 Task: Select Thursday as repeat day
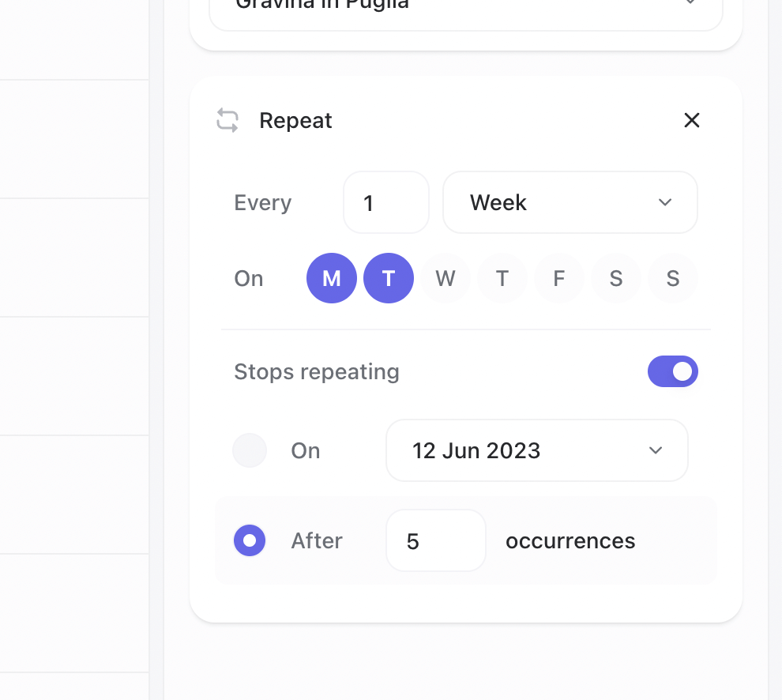(502, 278)
